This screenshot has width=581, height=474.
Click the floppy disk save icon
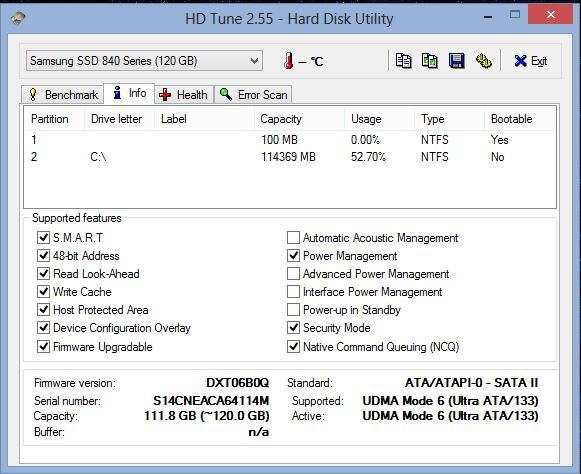(x=456, y=61)
